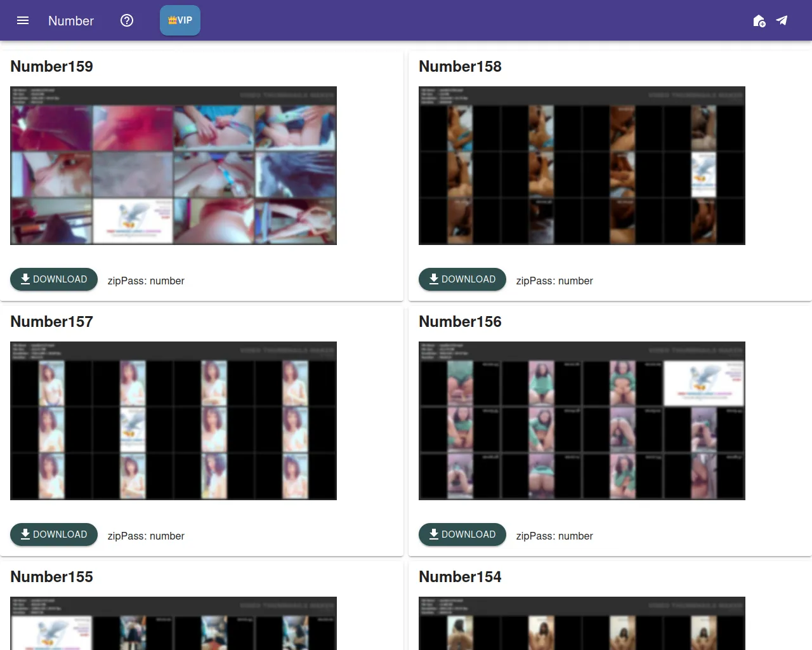
Task: Open the Number156 thumbnail preview
Action: click(x=581, y=420)
